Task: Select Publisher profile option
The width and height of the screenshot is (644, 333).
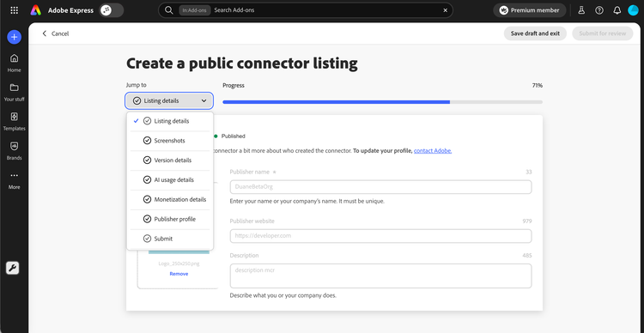Action: pos(170,219)
